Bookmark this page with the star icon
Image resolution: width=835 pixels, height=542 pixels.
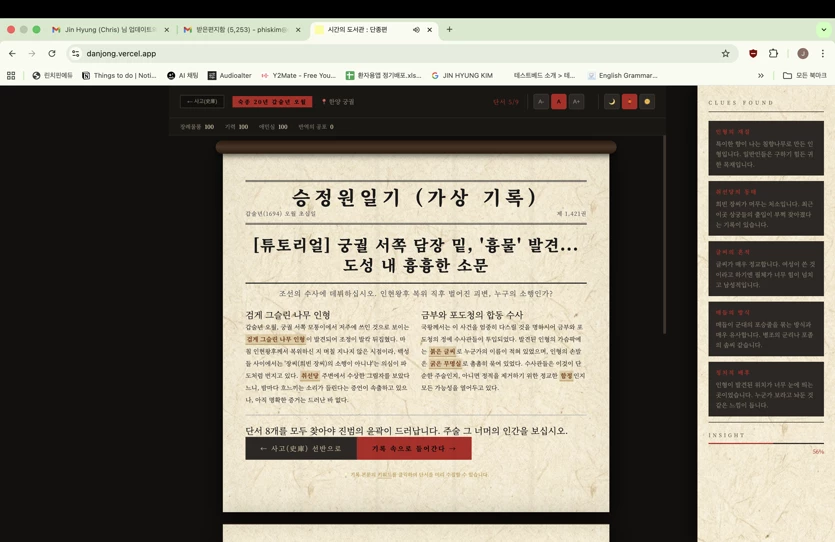click(x=725, y=53)
